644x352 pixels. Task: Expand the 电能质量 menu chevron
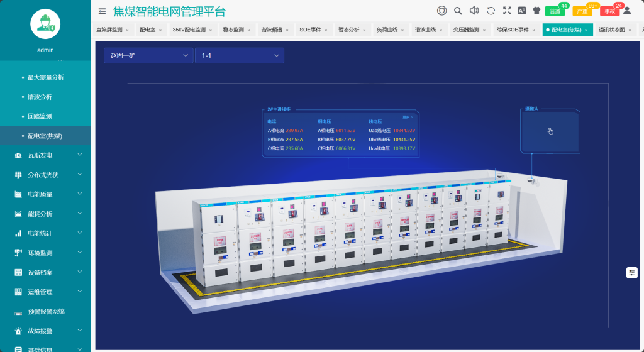[x=80, y=194]
